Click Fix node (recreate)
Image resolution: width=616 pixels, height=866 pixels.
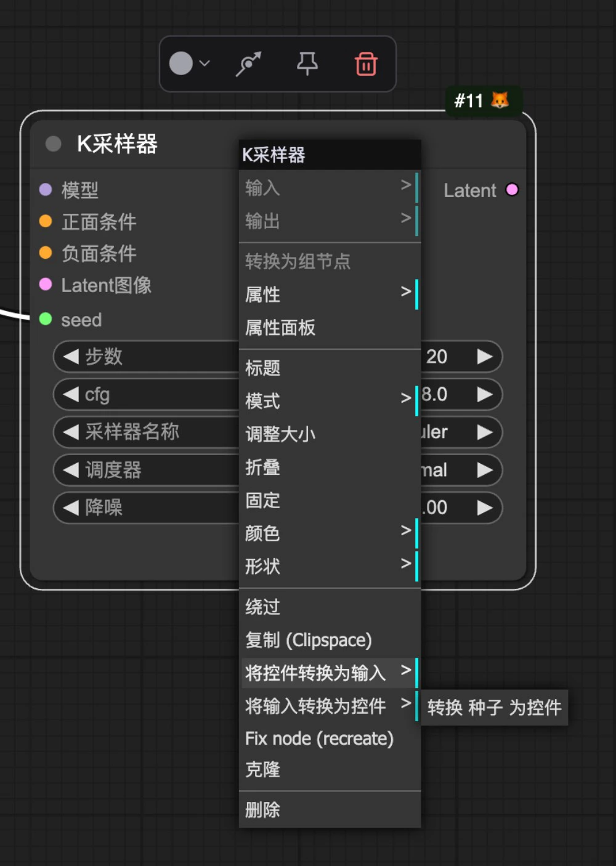[318, 738]
